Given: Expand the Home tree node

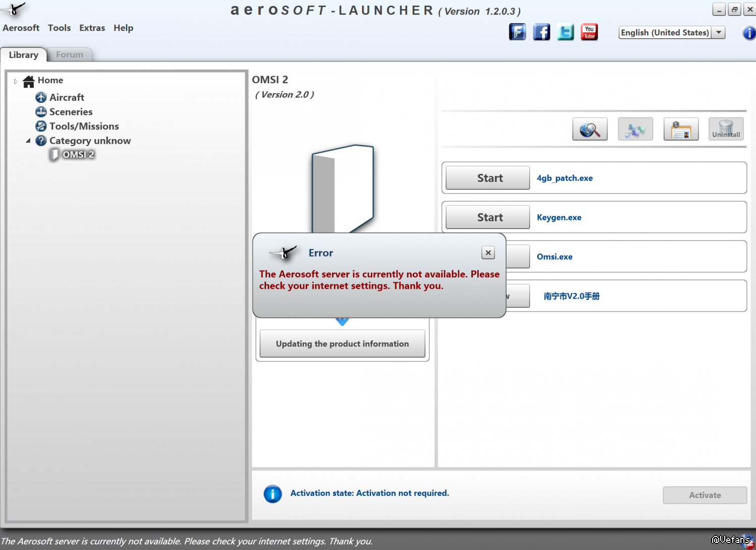Looking at the screenshot, I should [16, 81].
